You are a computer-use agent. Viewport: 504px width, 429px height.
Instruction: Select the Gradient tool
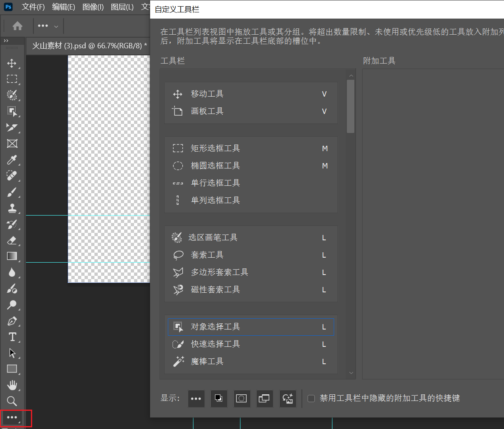coord(12,256)
